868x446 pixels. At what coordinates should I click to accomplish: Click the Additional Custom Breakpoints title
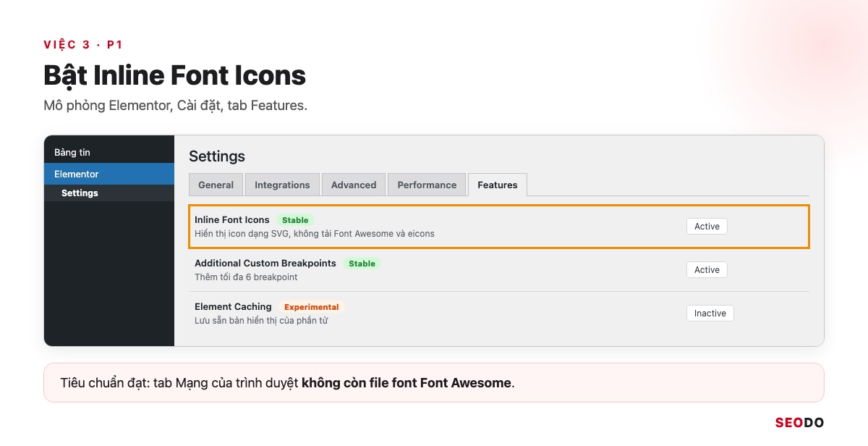[x=265, y=263]
